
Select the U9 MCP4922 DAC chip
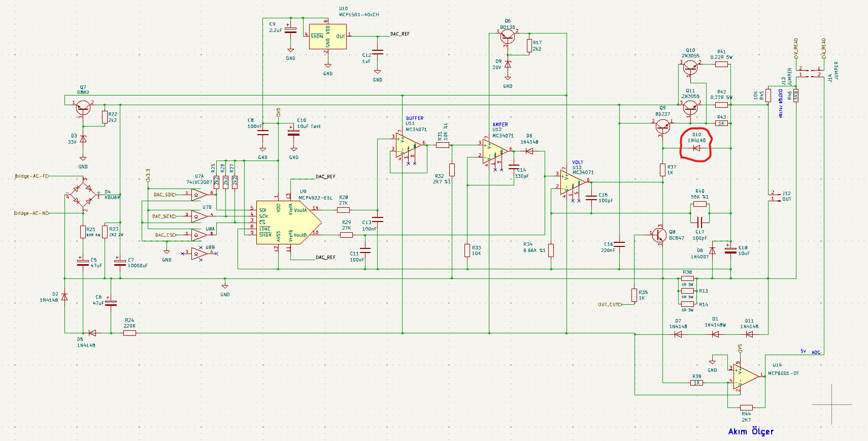(x=289, y=222)
